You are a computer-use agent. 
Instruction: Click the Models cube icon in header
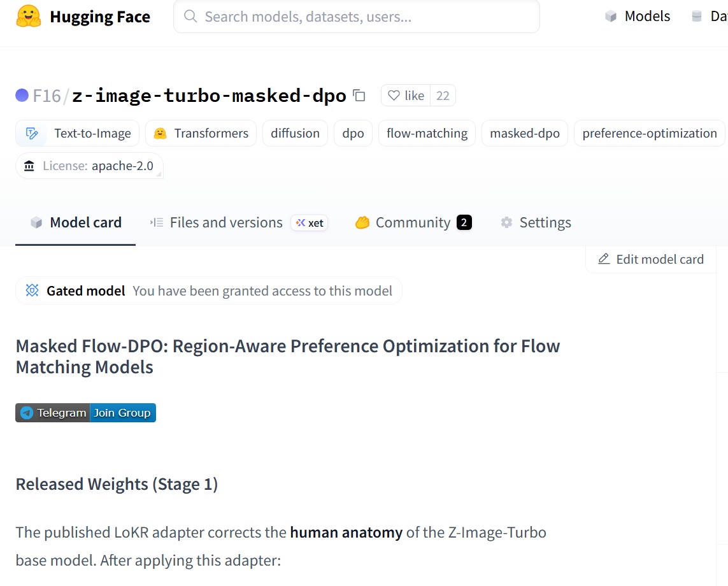(611, 17)
